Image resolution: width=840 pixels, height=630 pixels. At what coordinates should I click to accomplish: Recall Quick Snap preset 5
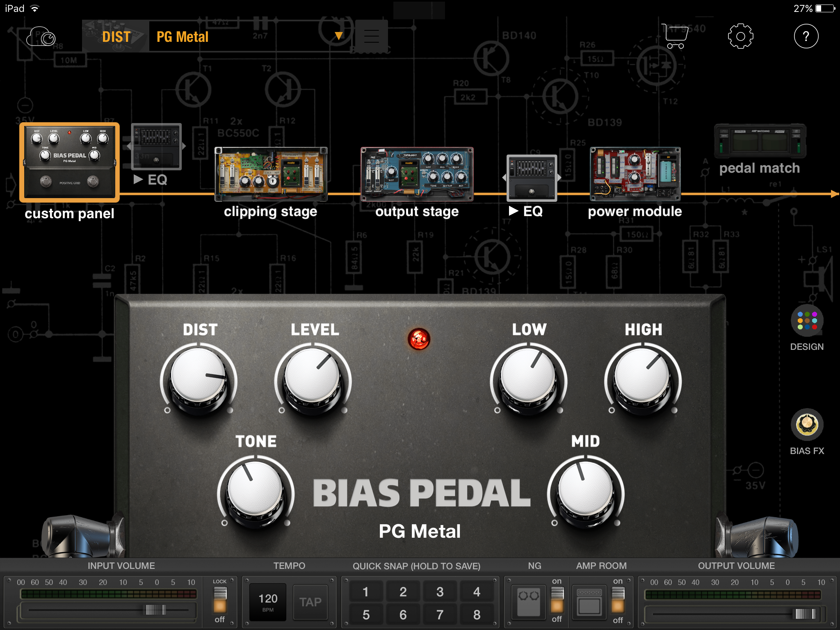coord(366,614)
